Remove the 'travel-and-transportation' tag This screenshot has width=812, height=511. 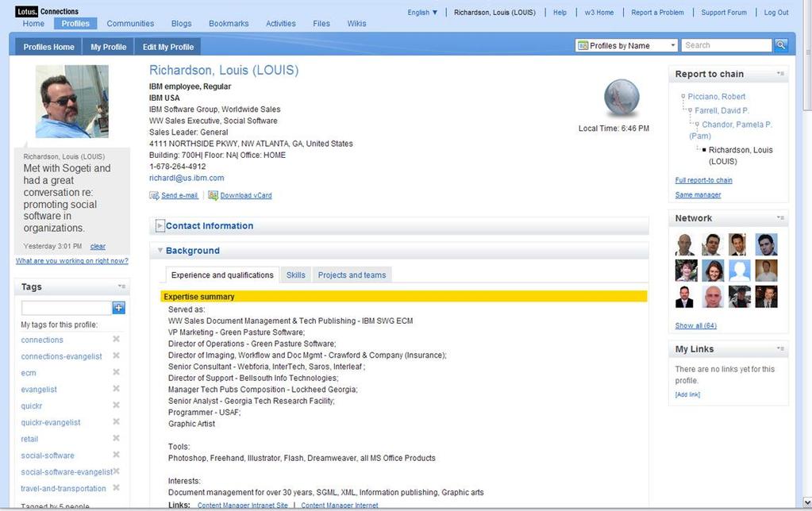[x=116, y=488]
